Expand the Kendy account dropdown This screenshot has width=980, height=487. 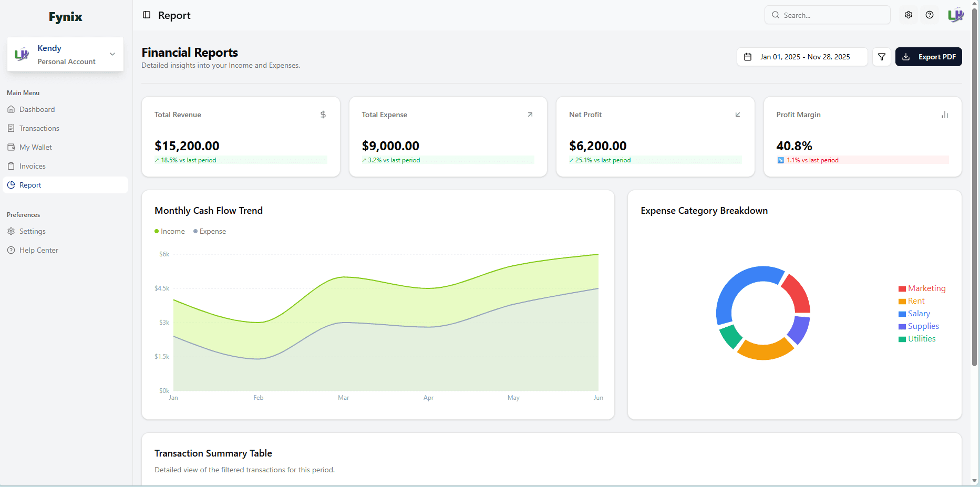click(x=112, y=54)
